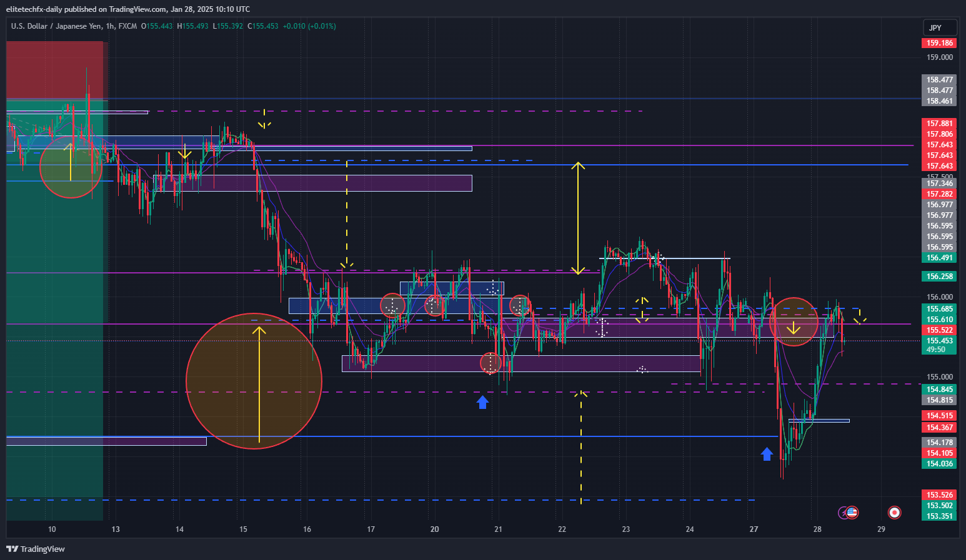Click the Japan flag red-dot event icon
This screenshot has width=966, height=560.
(895, 513)
